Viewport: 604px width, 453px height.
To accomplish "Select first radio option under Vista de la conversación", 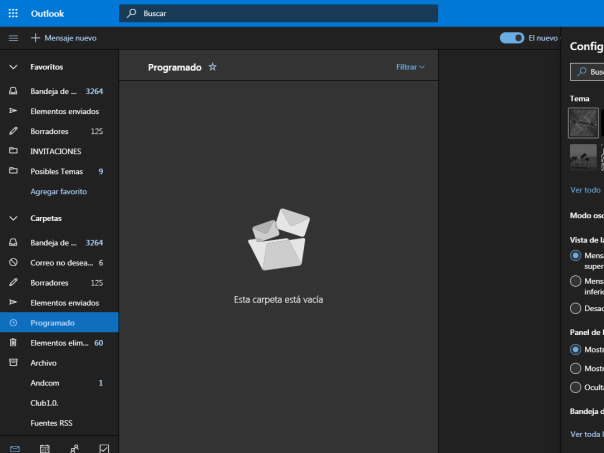I will (575, 256).
